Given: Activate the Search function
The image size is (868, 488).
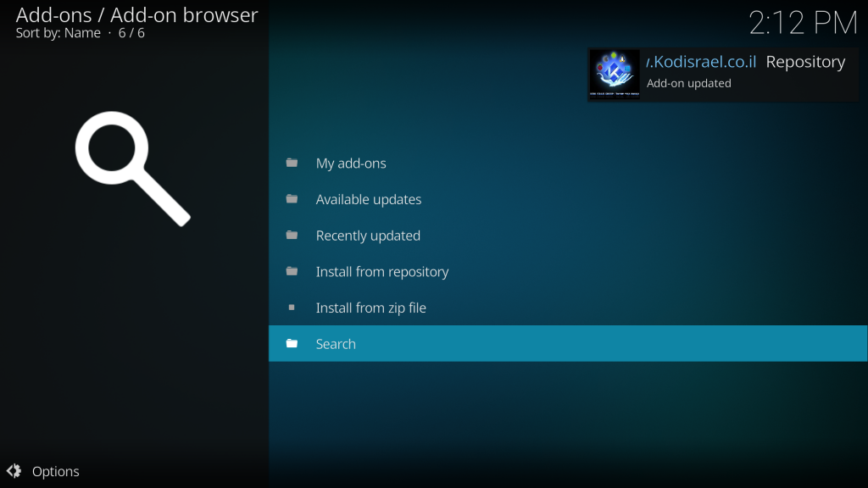Looking at the screenshot, I should (336, 343).
